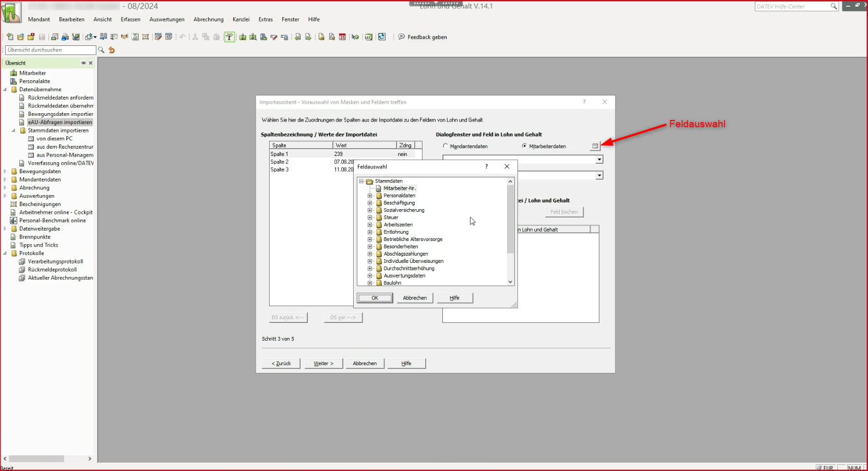
Task: Expand the Personaldaten folder in Feldauswahl
Action: (x=370, y=196)
